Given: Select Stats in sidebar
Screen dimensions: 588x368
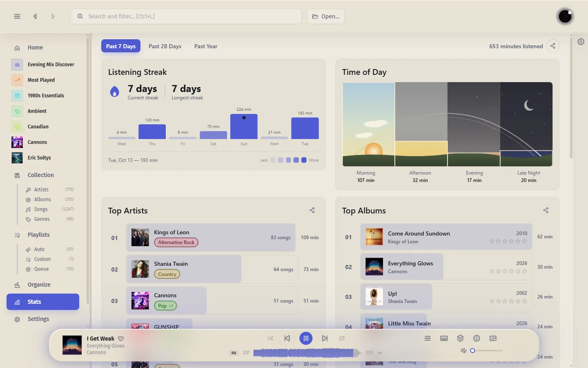Looking at the screenshot, I should point(43,302).
